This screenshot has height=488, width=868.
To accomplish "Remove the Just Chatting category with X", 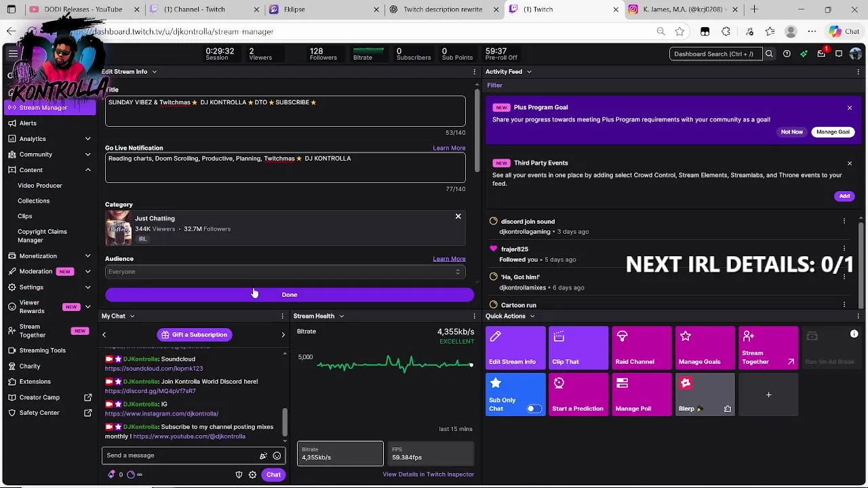I will tap(458, 217).
